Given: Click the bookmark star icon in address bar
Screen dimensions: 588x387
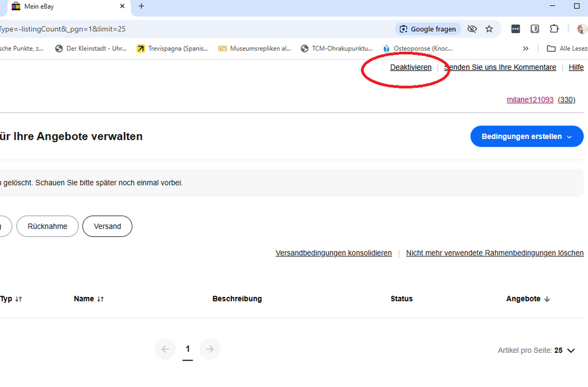Looking at the screenshot, I should point(489,29).
